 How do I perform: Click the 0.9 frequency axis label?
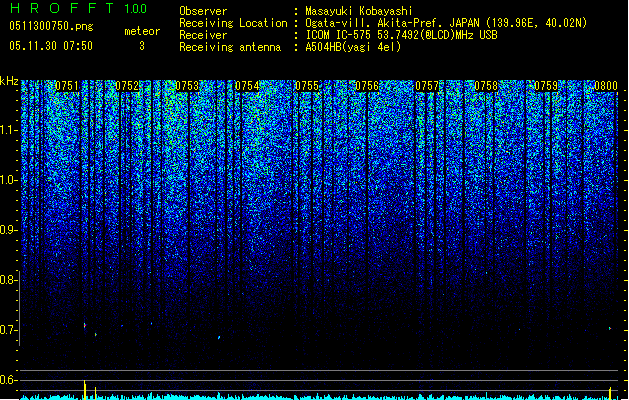[9, 230]
